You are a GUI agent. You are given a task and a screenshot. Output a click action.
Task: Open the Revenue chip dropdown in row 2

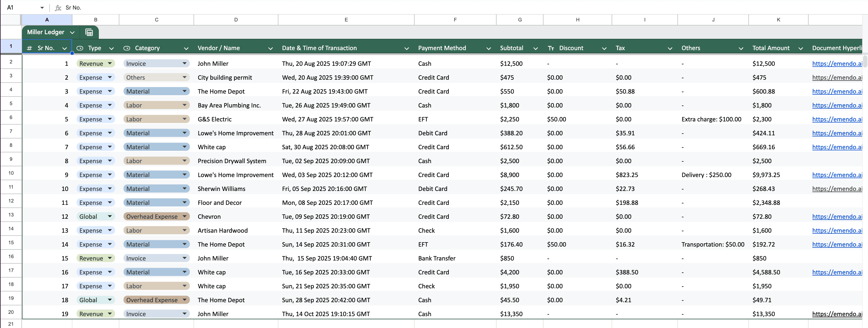(x=110, y=63)
